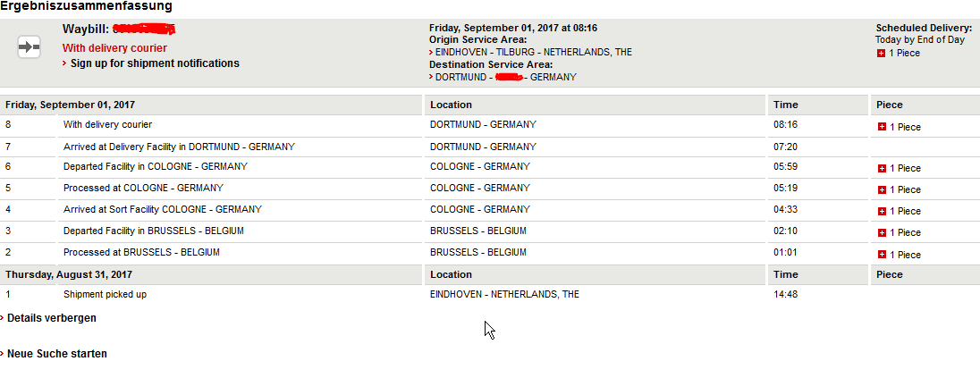The height and width of the screenshot is (378, 980).
Task: Select the Shipment picked up row
Action: [x=490, y=294]
